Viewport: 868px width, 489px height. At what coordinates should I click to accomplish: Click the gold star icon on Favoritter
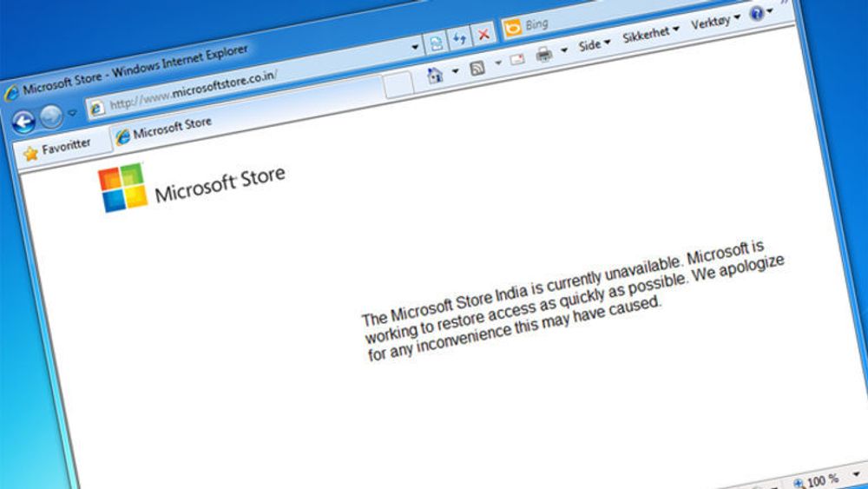point(31,154)
